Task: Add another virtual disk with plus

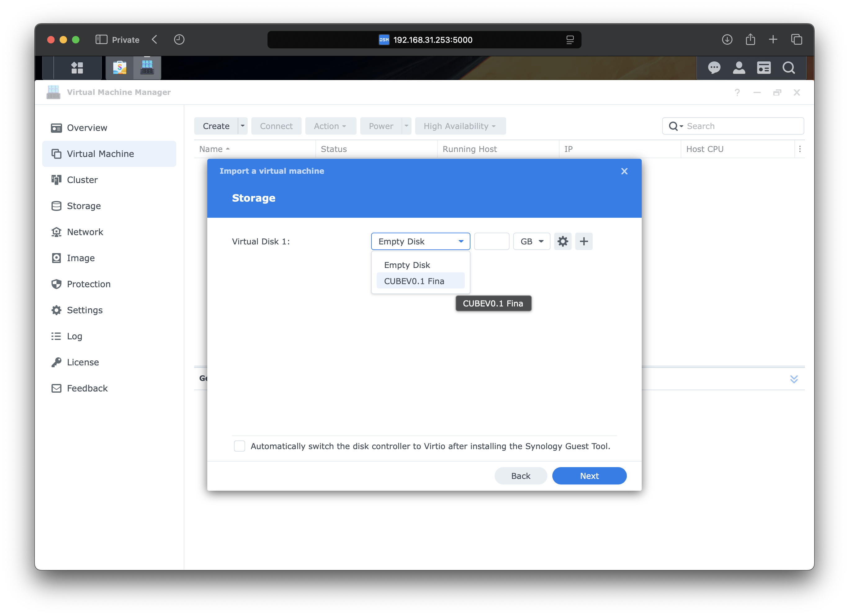Action: [584, 241]
